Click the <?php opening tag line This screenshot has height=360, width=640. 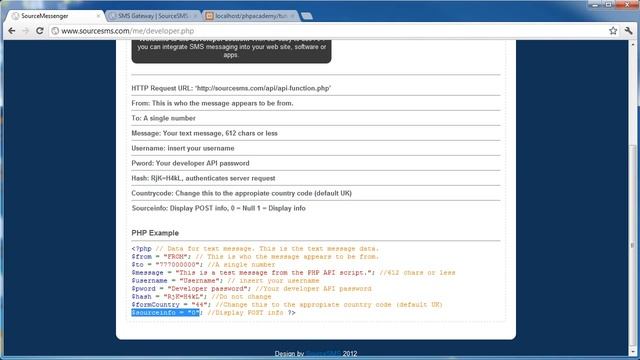point(255,249)
